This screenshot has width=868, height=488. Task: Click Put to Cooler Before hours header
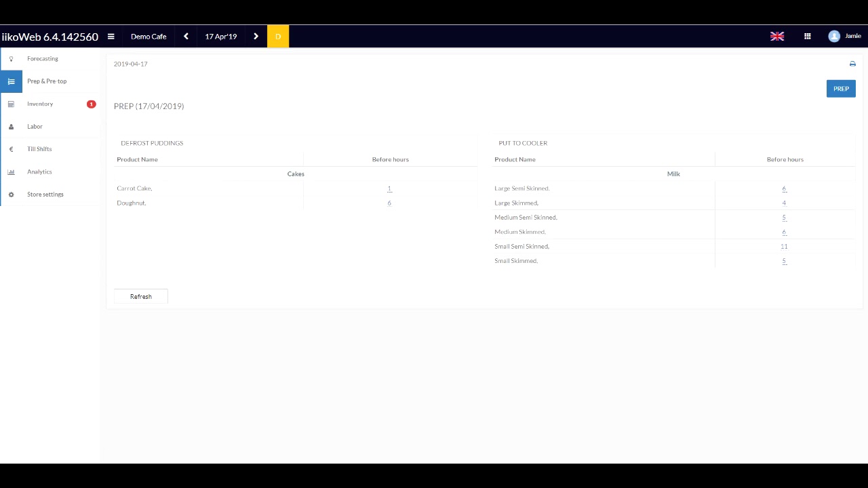click(785, 159)
